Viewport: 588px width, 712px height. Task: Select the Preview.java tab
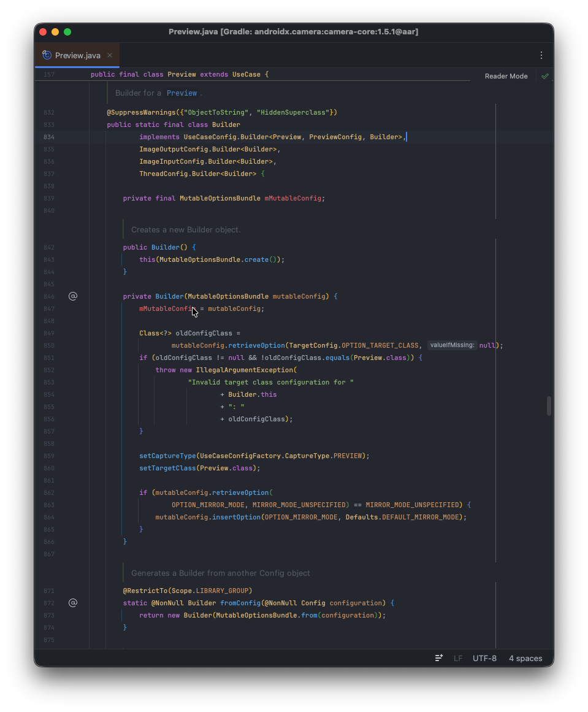point(77,55)
